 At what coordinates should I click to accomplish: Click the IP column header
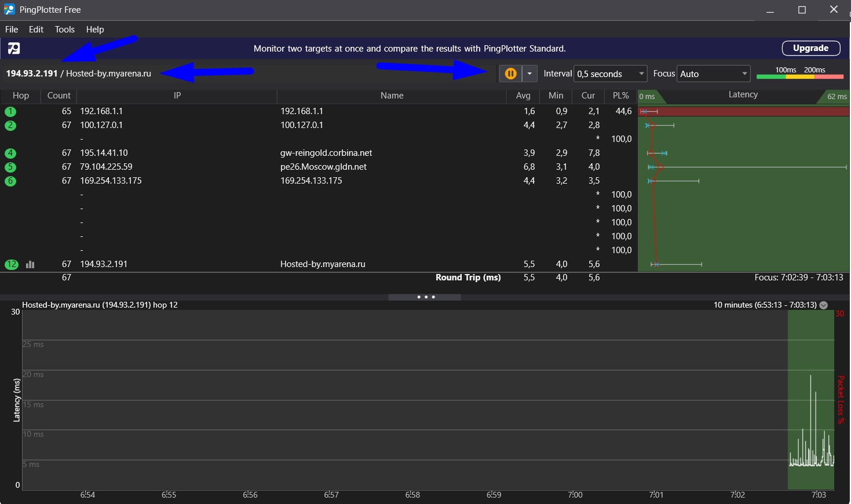[177, 96]
